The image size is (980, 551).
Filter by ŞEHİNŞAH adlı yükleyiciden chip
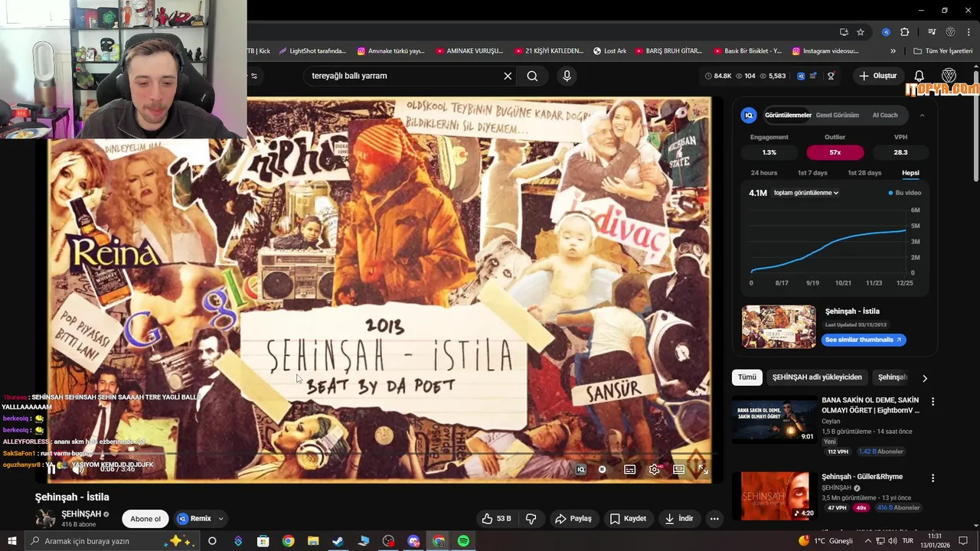[x=817, y=377]
